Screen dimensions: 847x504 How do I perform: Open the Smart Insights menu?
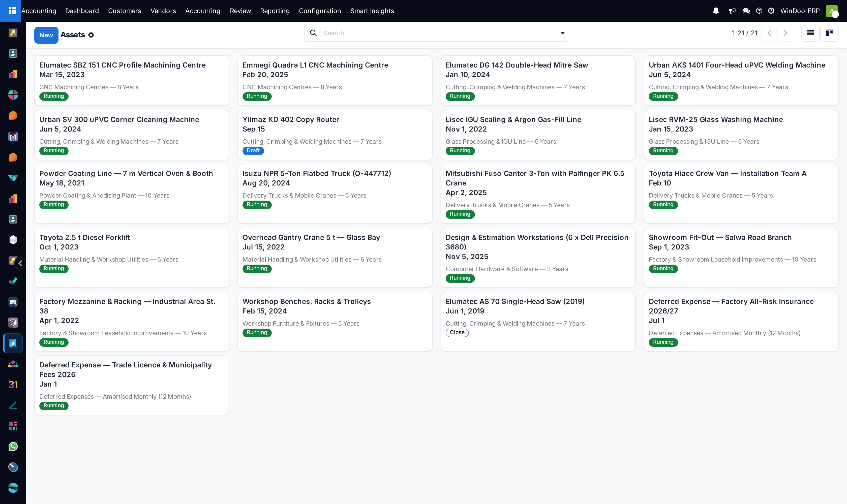(372, 11)
